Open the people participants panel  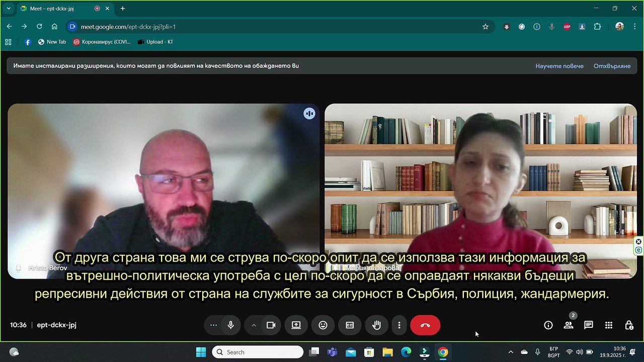pyautogui.click(x=569, y=325)
